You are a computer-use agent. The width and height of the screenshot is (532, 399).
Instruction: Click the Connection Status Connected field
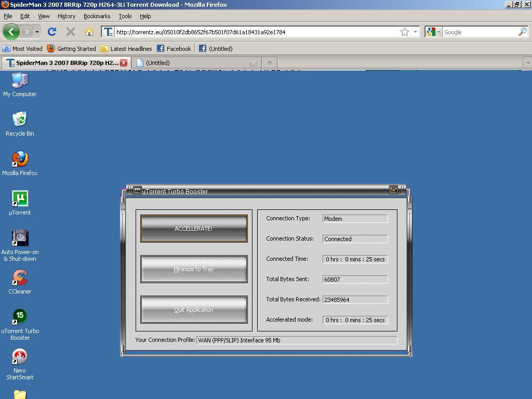click(x=355, y=239)
